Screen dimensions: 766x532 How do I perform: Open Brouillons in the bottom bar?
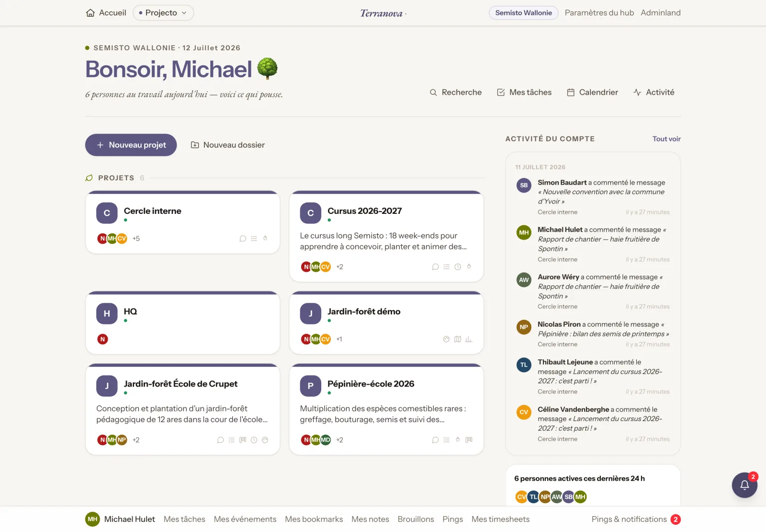point(416,520)
